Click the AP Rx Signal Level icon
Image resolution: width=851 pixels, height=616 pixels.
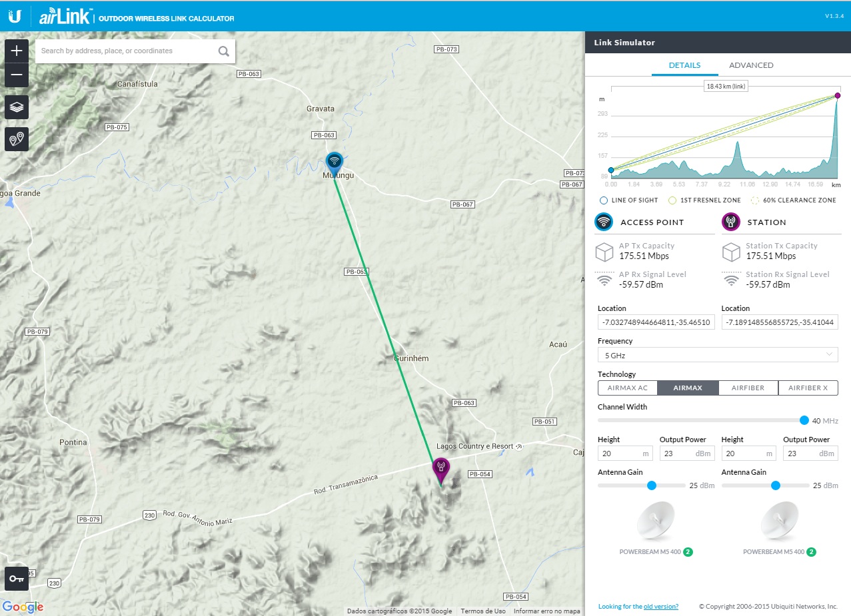point(604,280)
